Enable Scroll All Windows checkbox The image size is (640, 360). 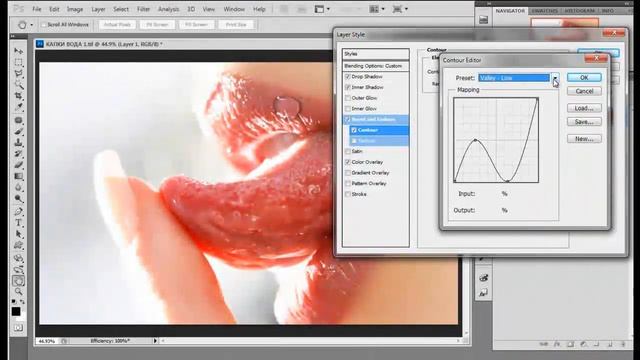[x=43, y=25]
